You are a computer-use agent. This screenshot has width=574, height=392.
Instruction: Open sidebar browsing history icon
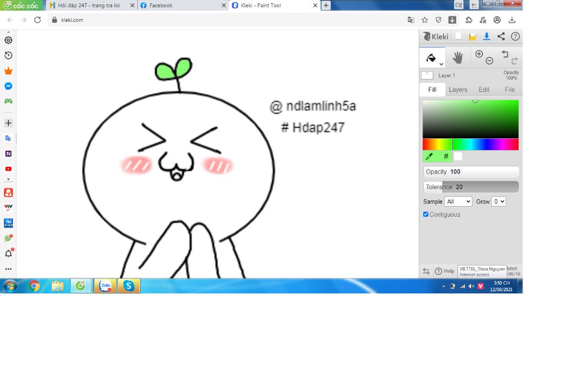point(8,55)
